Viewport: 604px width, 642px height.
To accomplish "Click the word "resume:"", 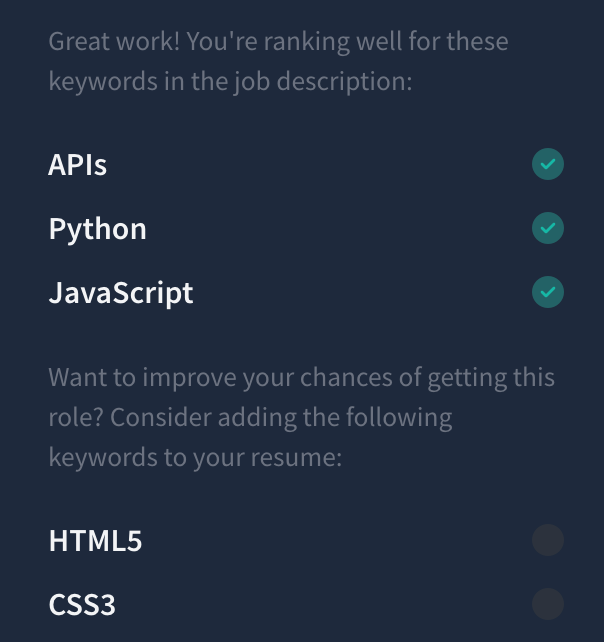I will (x=296, y=458).
